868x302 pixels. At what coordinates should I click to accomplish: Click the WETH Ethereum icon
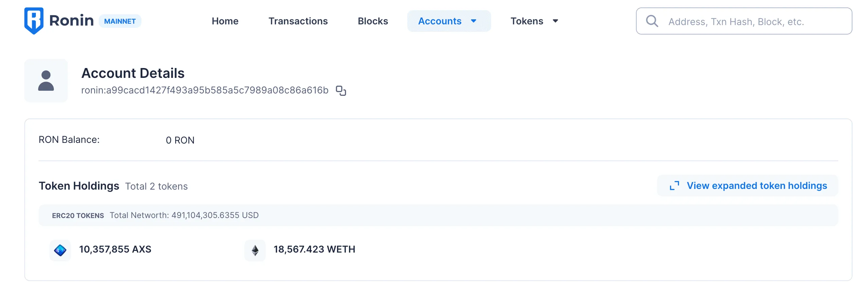(255, 250)
